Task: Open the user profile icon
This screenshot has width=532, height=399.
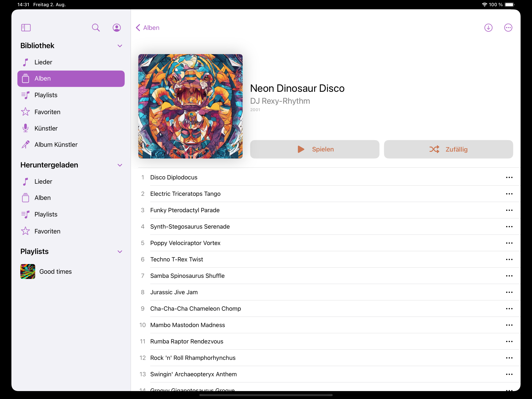Action: pyautogui.click(x=117, y=28)
